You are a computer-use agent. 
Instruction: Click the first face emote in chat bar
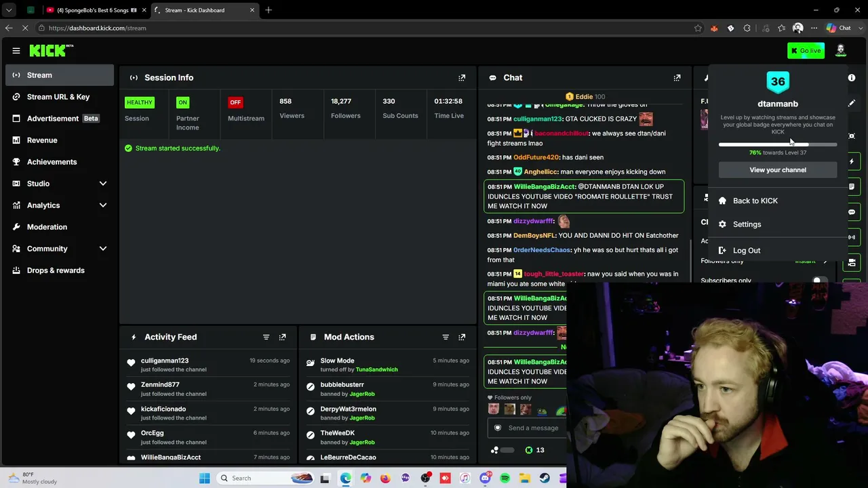[493, 409]
